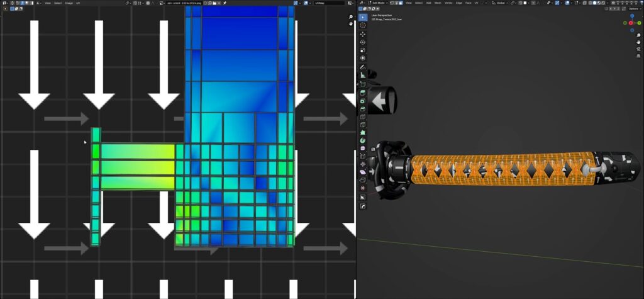Open the Global transform orientation dropdown
644x299 pixels.
(499, 3)
